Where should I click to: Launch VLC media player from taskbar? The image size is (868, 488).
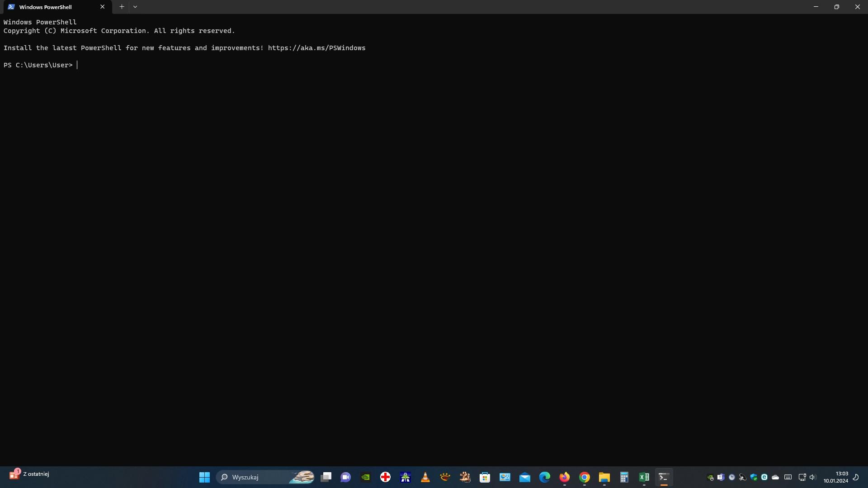(x=425, y=477)
